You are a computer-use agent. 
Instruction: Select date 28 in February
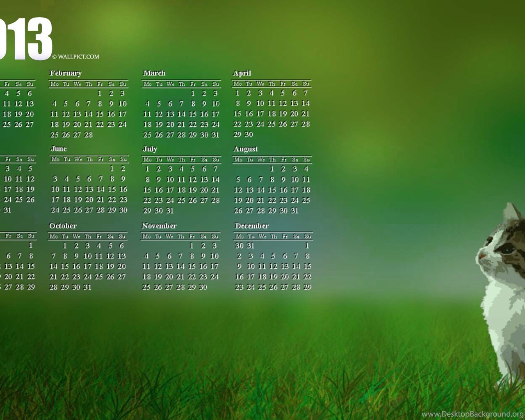click(89, 135)
